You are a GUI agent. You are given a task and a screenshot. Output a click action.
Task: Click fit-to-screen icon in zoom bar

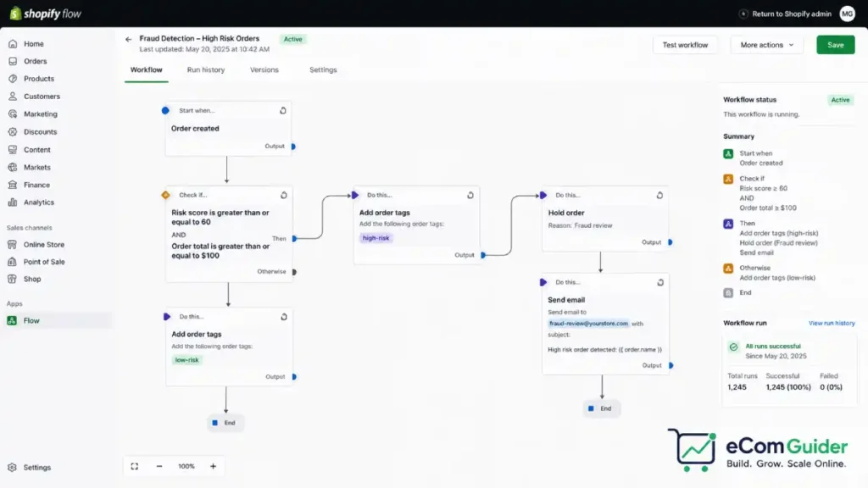tap(135, 467)
